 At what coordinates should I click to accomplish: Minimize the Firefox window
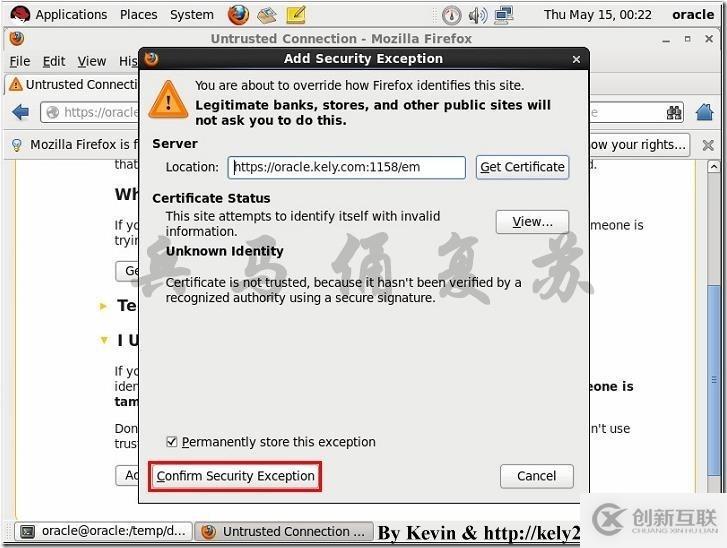[x=666, y=39]
